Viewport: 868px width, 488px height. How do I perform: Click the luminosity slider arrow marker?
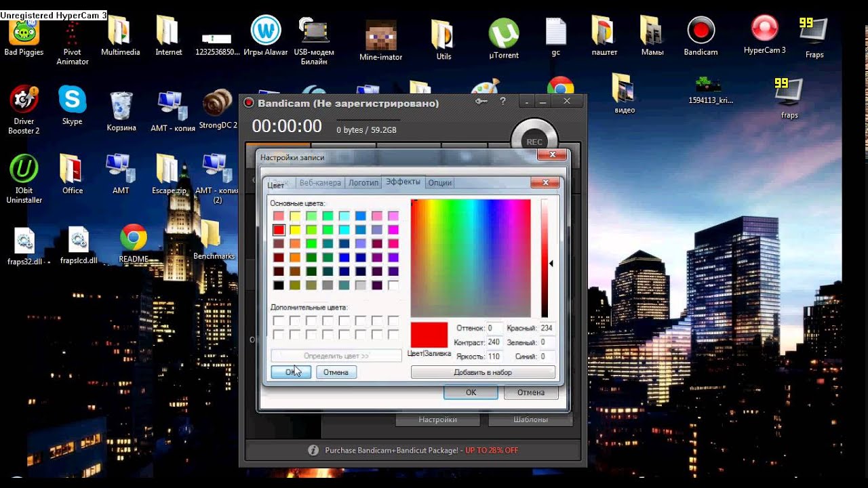[551, 263]
